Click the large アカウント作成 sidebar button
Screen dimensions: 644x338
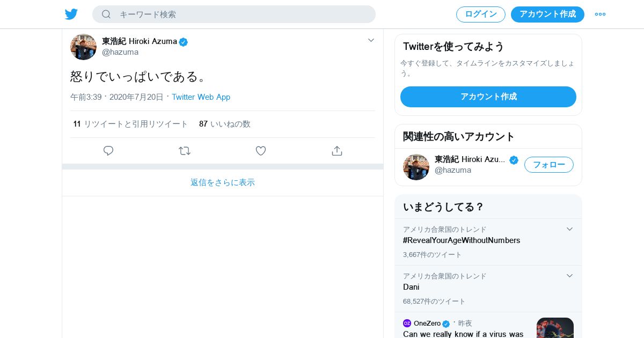tap(488, 97)
